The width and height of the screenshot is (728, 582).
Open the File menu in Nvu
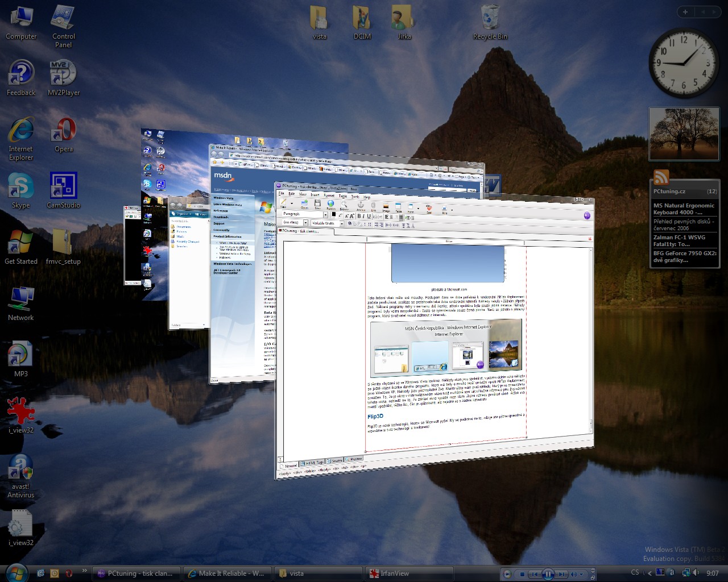coord(281,193)
